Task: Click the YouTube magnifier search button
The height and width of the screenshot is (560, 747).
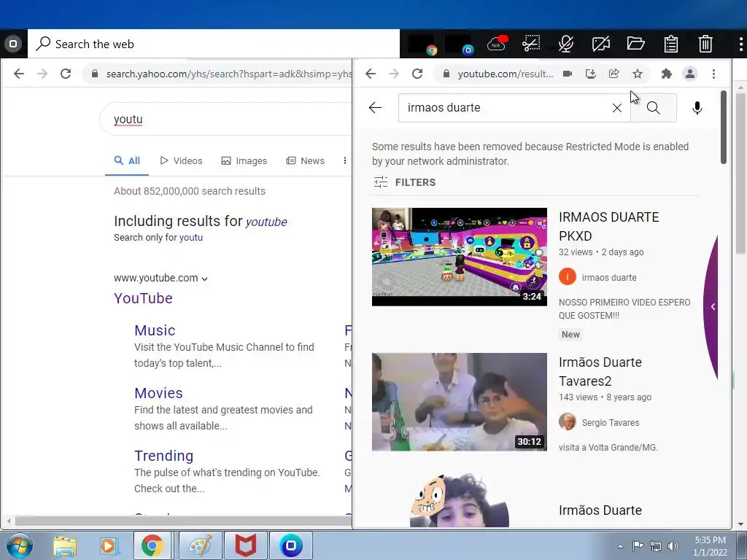Action: coord(653,108)
